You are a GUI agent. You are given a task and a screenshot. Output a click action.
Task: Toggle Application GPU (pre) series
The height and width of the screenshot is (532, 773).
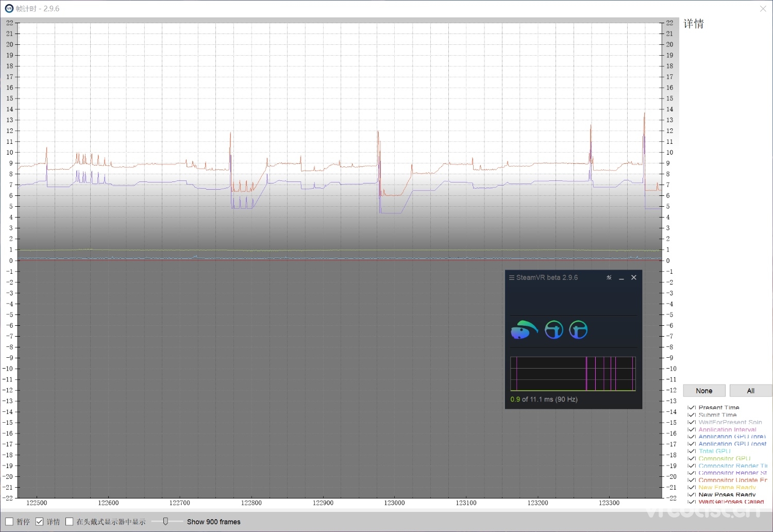click(692, 436)
